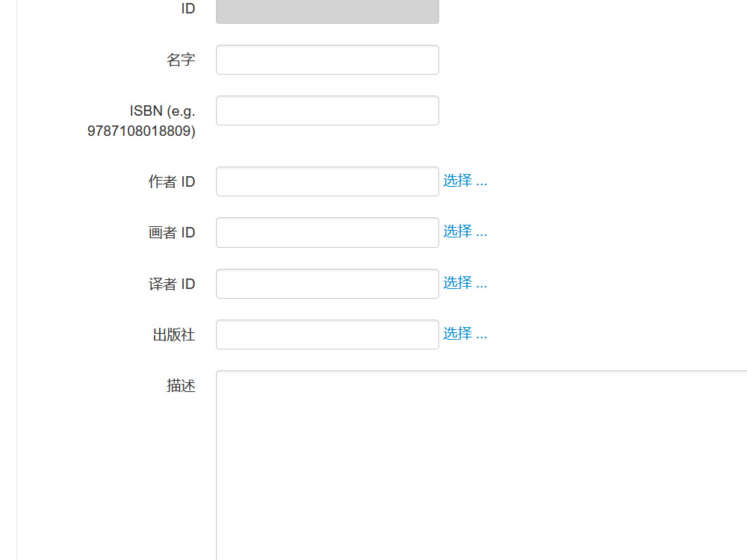Click the 作者 ID label
This screenshot has width=747, height=560.
[172, 181]
